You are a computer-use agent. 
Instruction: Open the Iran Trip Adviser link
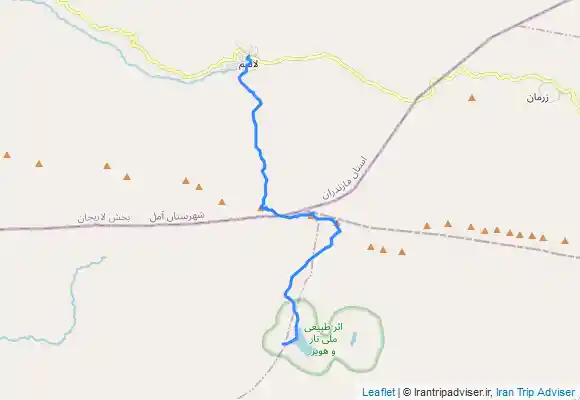(x=536, y=392)
